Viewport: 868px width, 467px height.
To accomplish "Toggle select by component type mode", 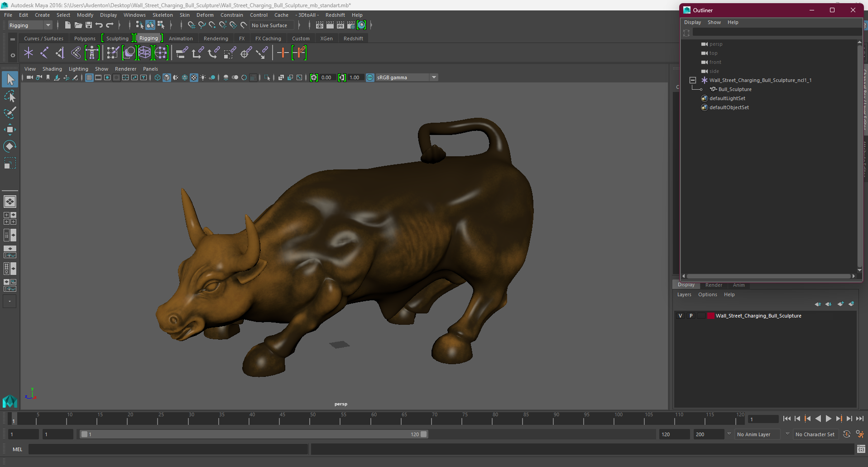I will tap(161, 25).
